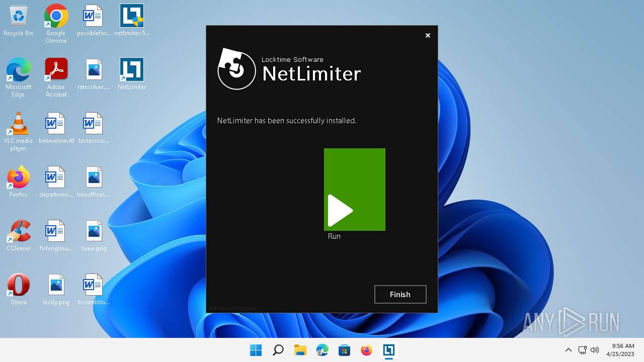Select the tueie.png image file icon
644x362 pixels.
pyautogui.click(x=94, y=236)
